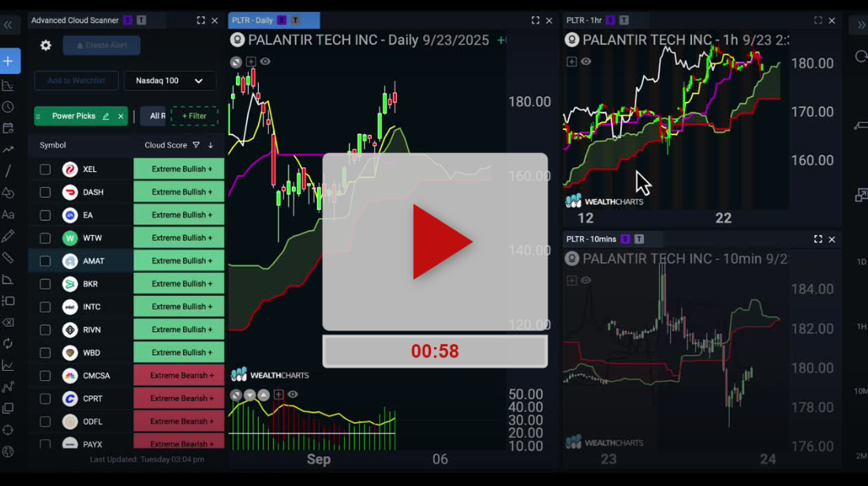868x486 pixels.
Task: Click the blue plus add button in left sidebar
Action: point(9,61)
